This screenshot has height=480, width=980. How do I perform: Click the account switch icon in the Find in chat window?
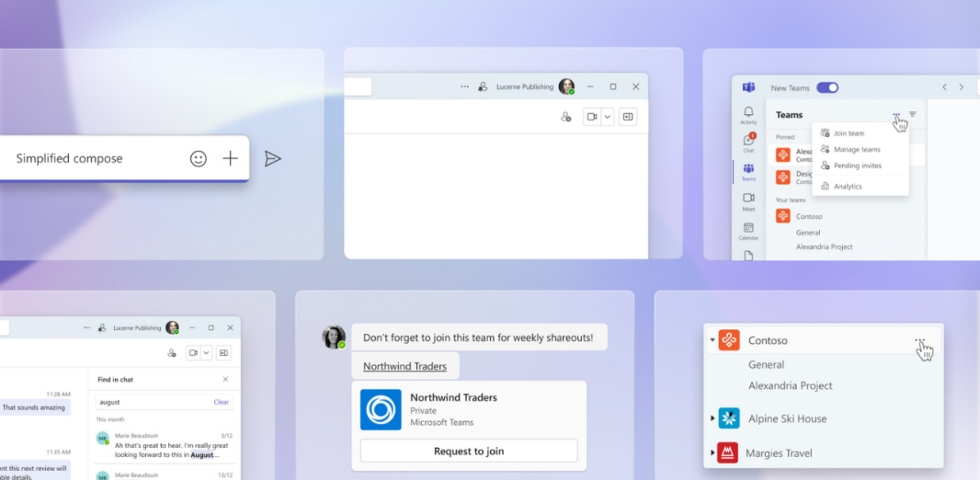[x=102, y=327]
